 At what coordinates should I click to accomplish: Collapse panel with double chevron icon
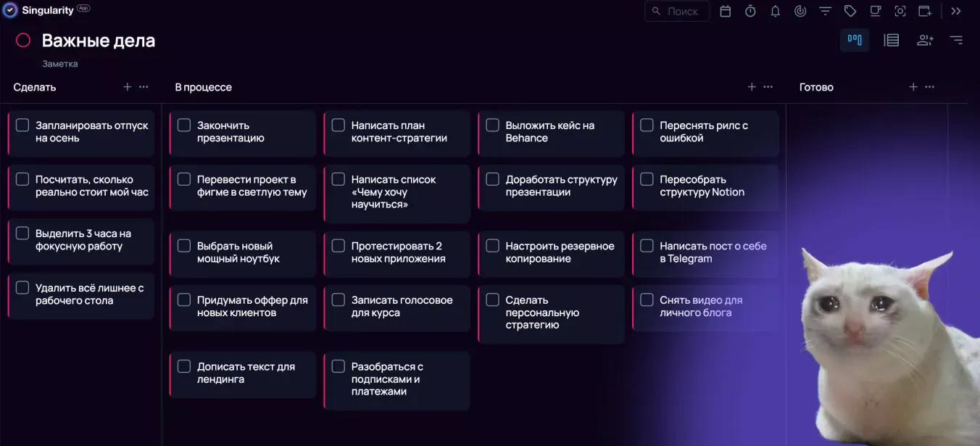click(956, 11)
